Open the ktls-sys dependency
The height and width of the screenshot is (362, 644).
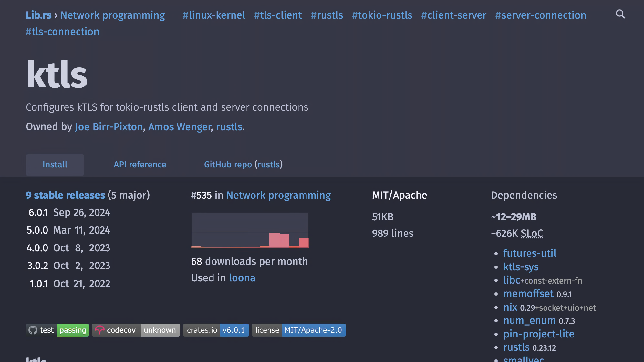(x=521, y=267)
